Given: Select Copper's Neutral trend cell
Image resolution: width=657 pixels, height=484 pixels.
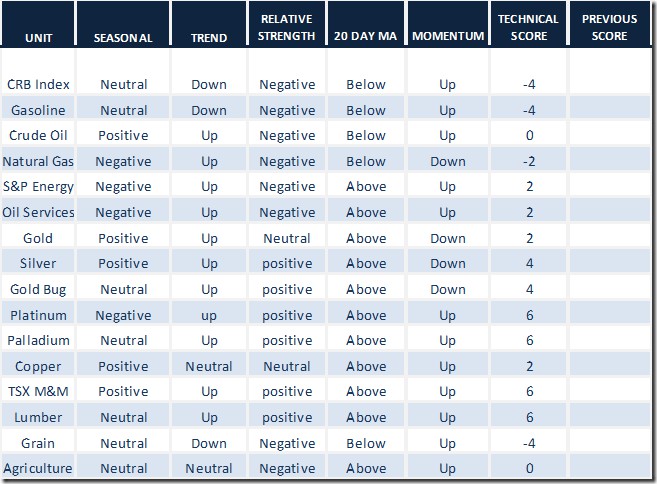Looking at the screenshot, I should (209, 367).
